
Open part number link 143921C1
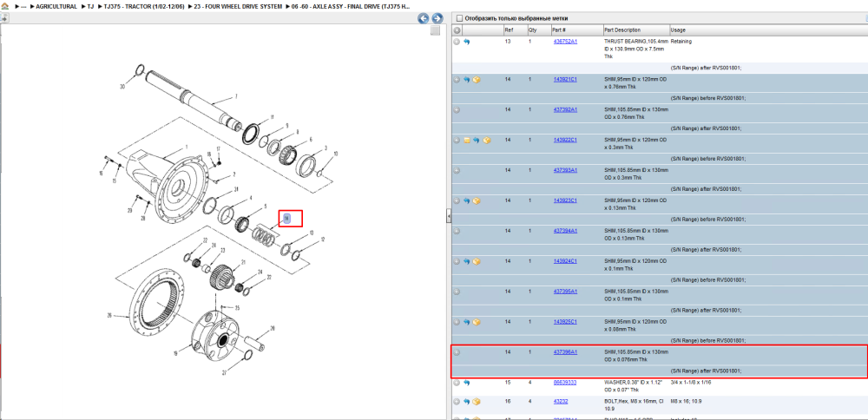[x=565, y=80]
